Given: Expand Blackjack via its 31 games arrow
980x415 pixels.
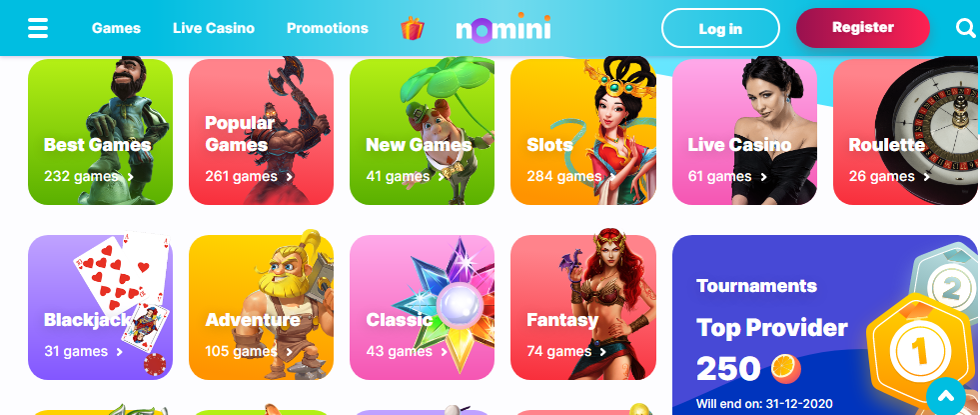Looking at the screenshot, I should pyautogui.click(x=119, y=352).
